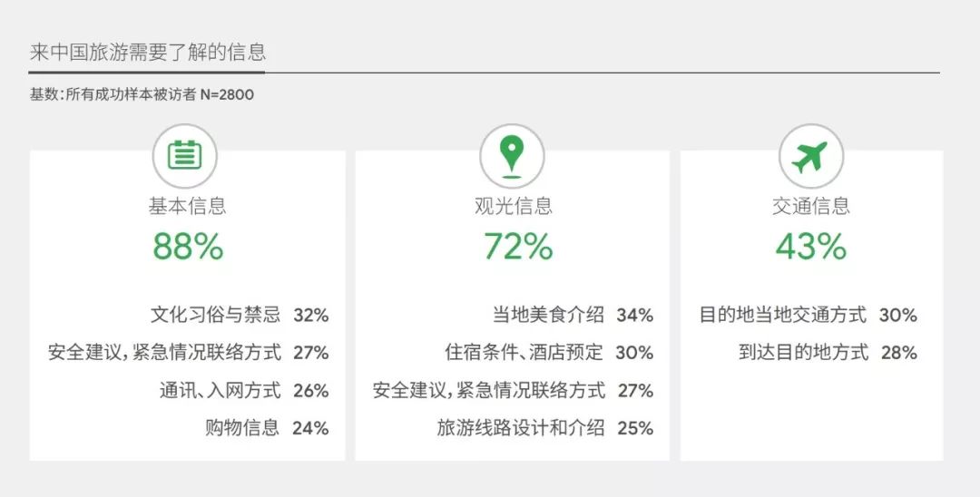Click the green notepad icon above 基本信息

(x=185, y=155)
